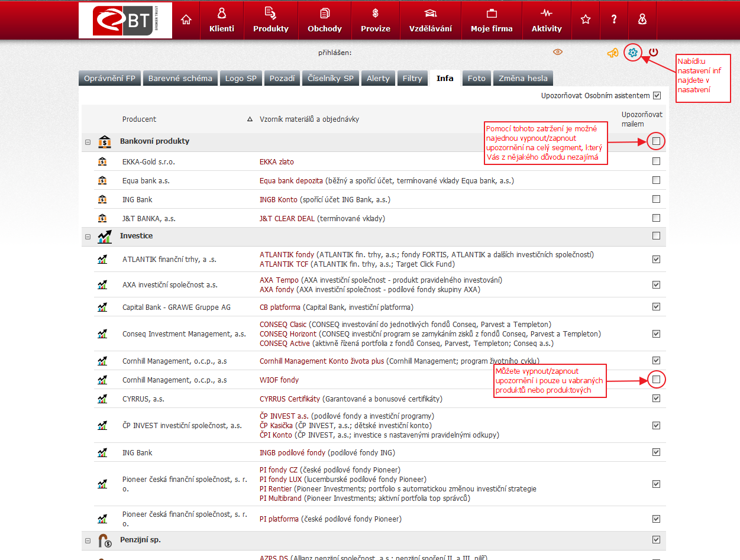
Task: Open the PI platforma link
Action: (x=279, y=519)
